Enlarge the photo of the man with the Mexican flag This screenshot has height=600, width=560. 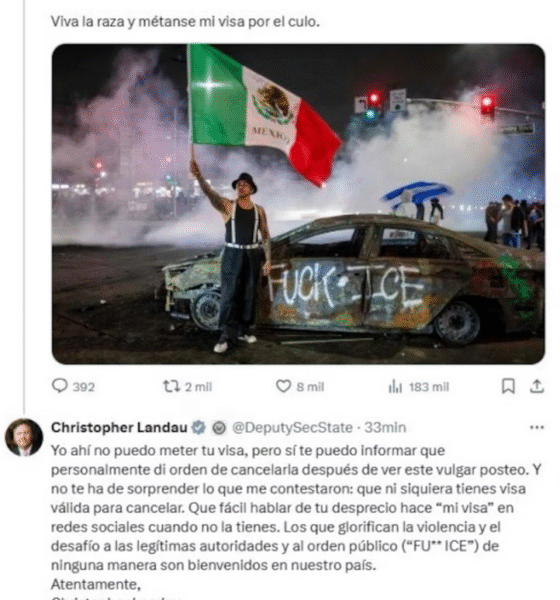(x=298, y=204)
